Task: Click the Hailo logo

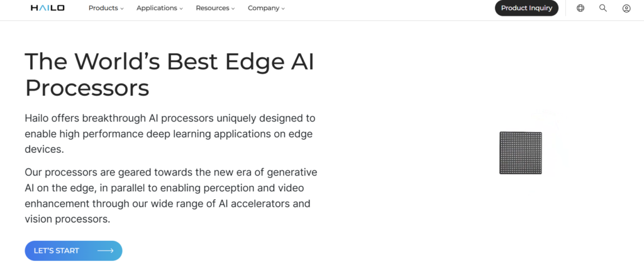Action: [x=47, y=8]
